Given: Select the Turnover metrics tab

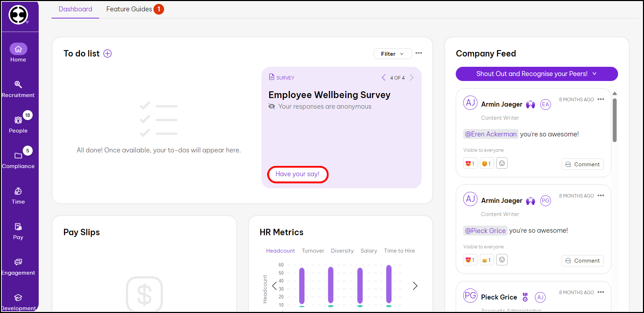Looking at the screenshot, I should point(313,251).
